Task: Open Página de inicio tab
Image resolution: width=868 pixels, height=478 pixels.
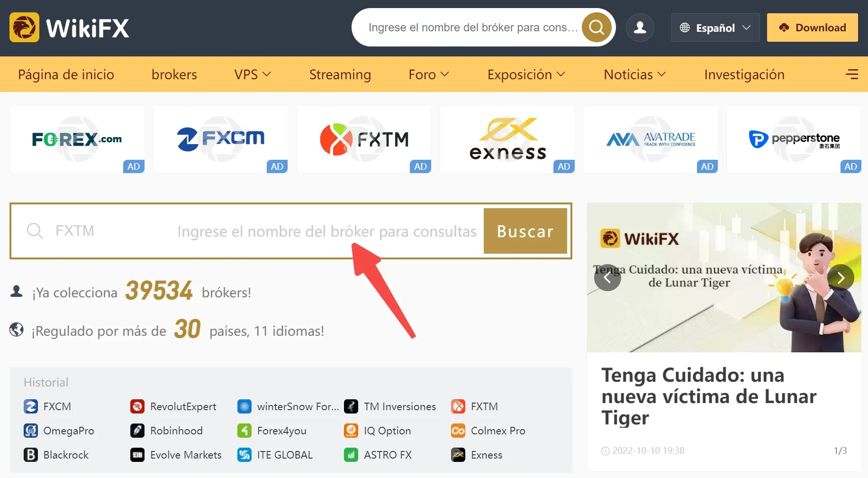Action: point(66,74)
